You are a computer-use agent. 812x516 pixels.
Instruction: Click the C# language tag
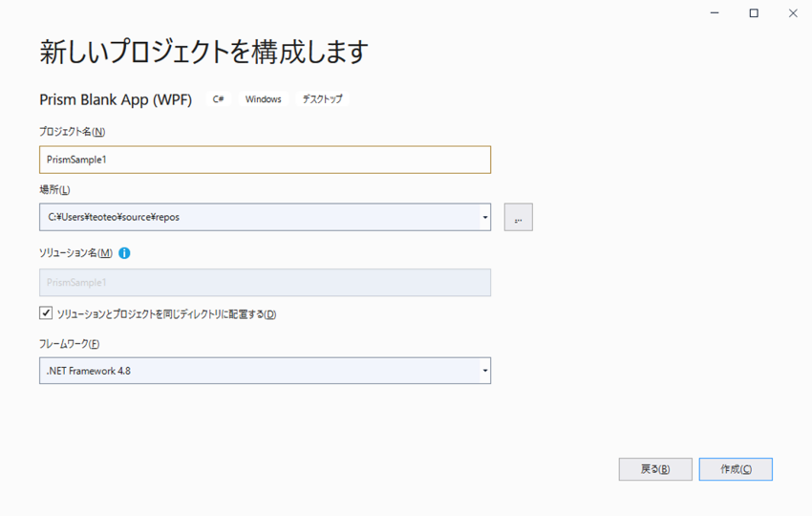click(x=219, y=99)
